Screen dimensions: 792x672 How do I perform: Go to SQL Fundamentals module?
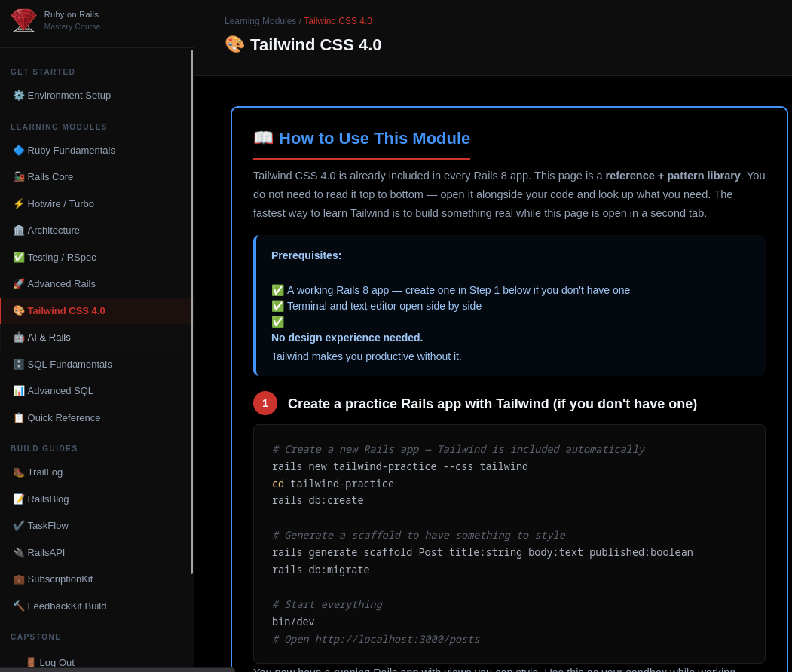click(96, 365)
